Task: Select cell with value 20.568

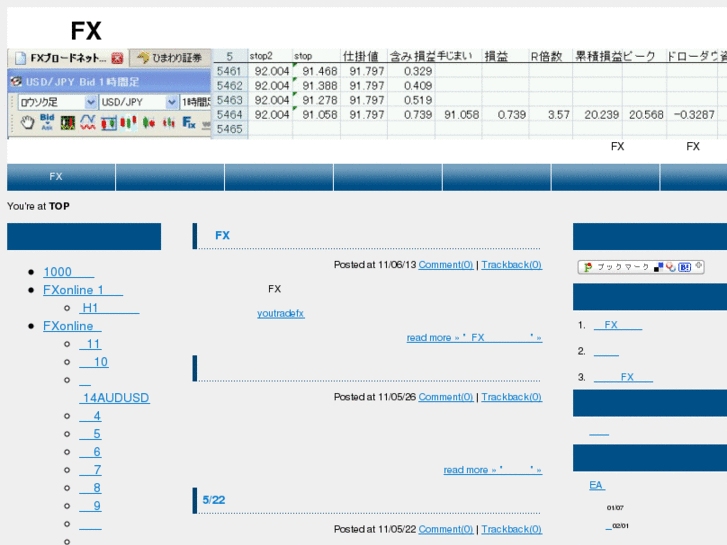Action: [644, 115]
